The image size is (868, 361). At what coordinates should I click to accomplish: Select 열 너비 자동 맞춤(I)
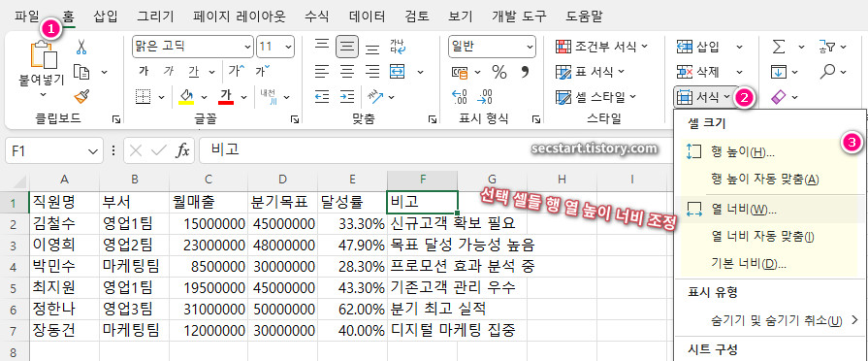pos(767,237)
